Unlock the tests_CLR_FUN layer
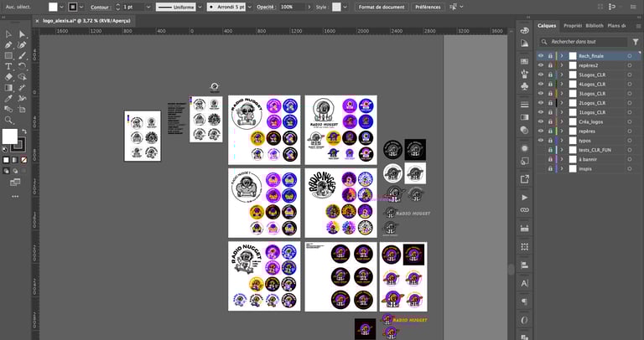This screenshot has height=340, width=644. tap(550, 150)
